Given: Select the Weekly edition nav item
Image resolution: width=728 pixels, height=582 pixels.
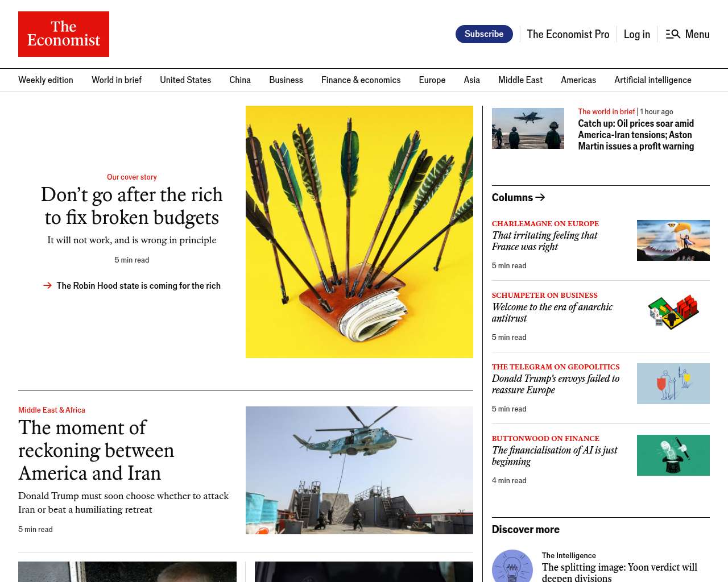Looking at the screenshot, I should coord(45,80).
